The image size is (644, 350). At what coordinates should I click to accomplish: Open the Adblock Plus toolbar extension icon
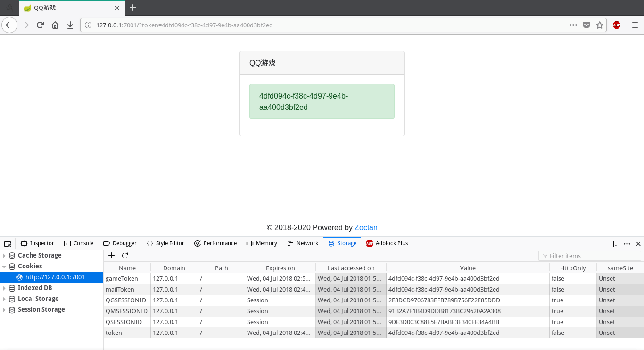pyautogui.click(x=616, y=25)
